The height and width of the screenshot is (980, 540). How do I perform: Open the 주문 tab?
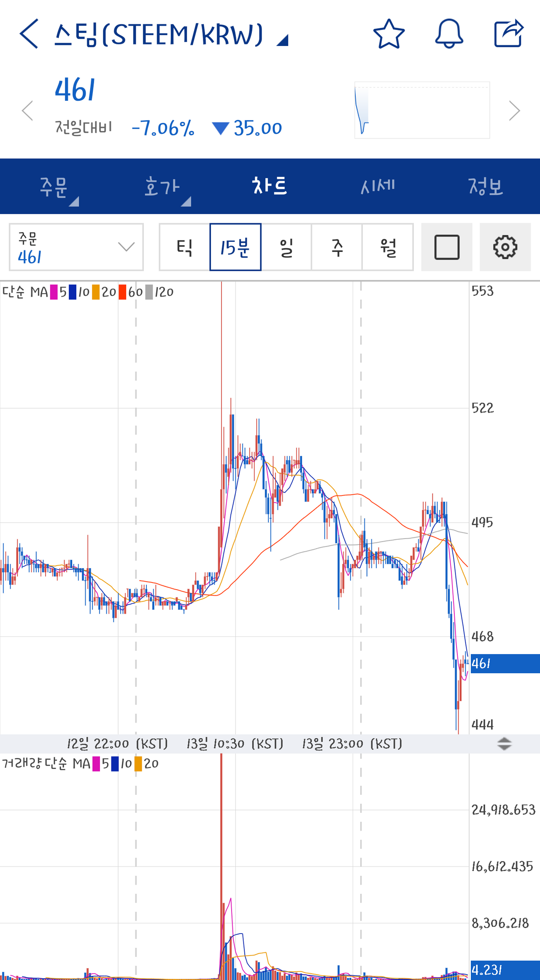coord(54,187)
